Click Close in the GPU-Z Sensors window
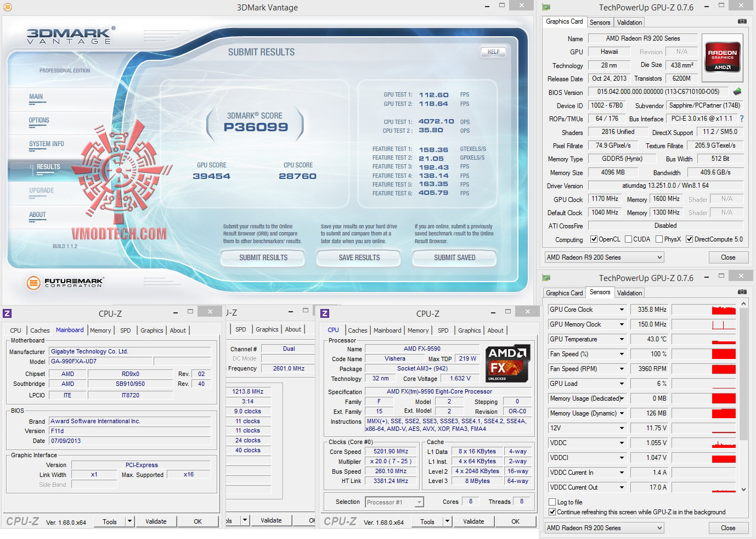 (x=728, y=527)
